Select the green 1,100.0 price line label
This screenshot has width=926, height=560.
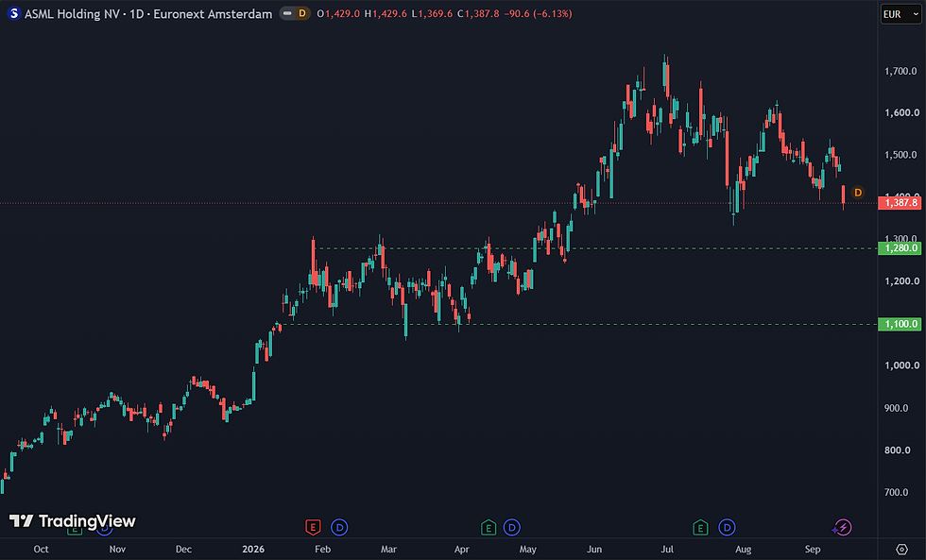(900, 324)
